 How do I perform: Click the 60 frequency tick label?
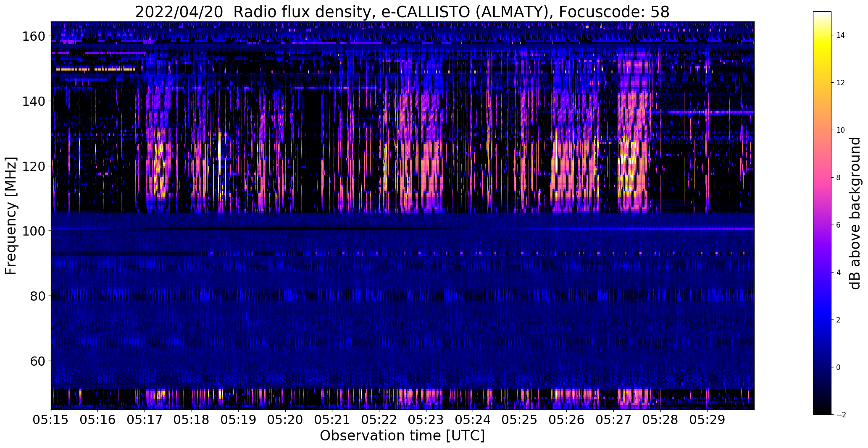pyautogui.click(x=37, y=361)
